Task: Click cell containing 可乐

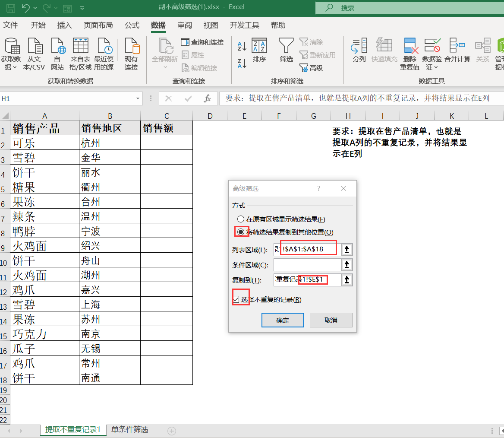Action: (x=45, y=142)
